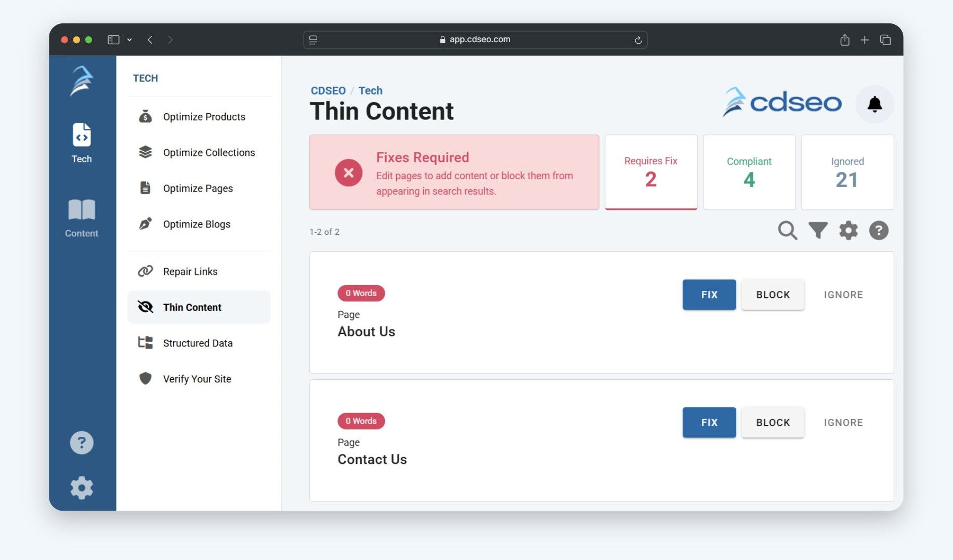
Task: Open list settings gear near filter
Action: (x=848, y=230)
